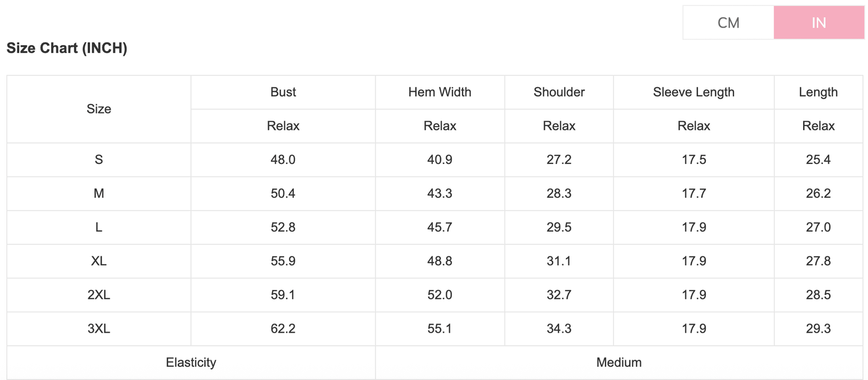This screenshot has height=380, width=868.
Task: Click the Size Chart (INCH) heading
Action: [x=67, y=49]
